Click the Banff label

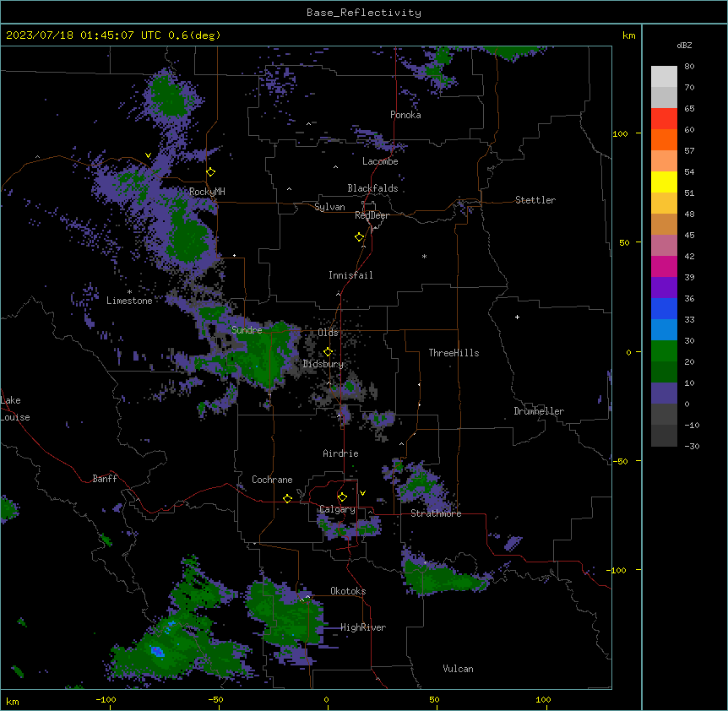click(x=105, y=479)
